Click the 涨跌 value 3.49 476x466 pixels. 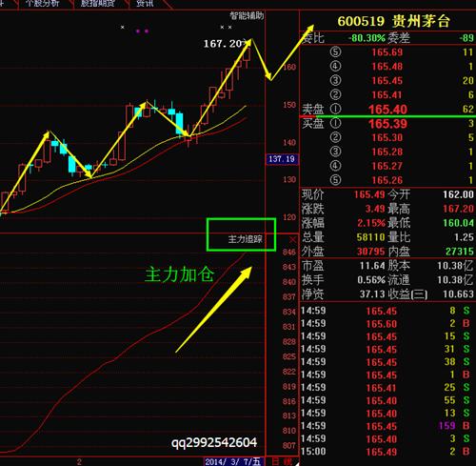[375, 209]
